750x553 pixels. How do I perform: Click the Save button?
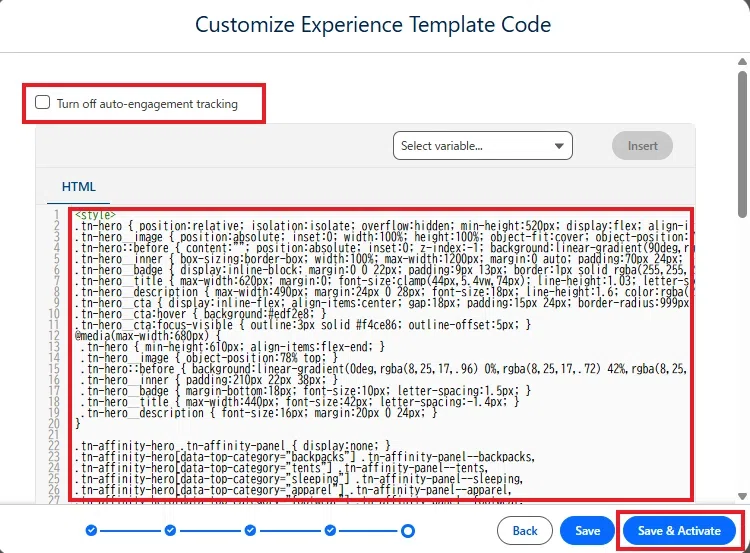tap(587, 531)
